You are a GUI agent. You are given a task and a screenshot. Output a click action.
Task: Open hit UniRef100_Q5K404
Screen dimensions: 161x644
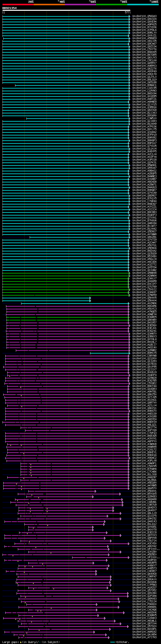(144, 300)
